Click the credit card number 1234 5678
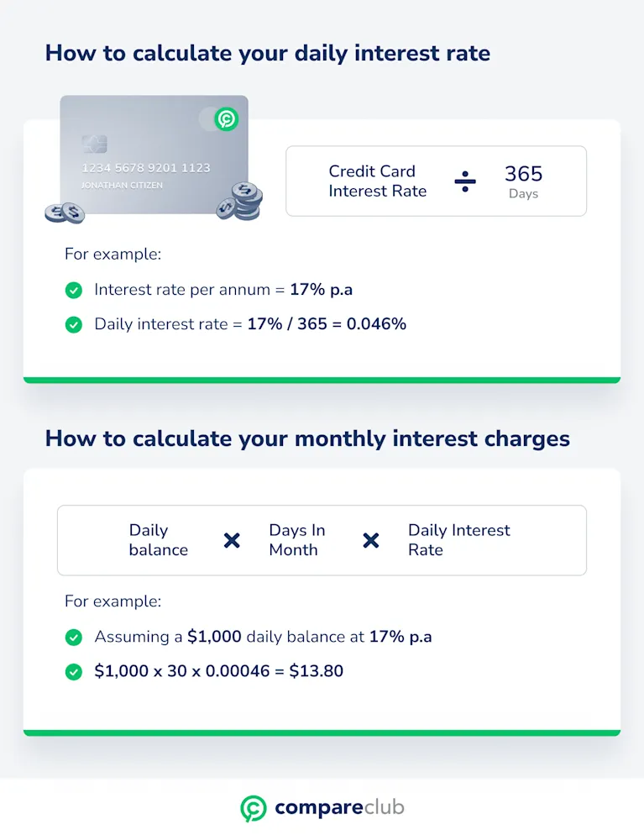The image size is (644, 840). click(145, 168)
